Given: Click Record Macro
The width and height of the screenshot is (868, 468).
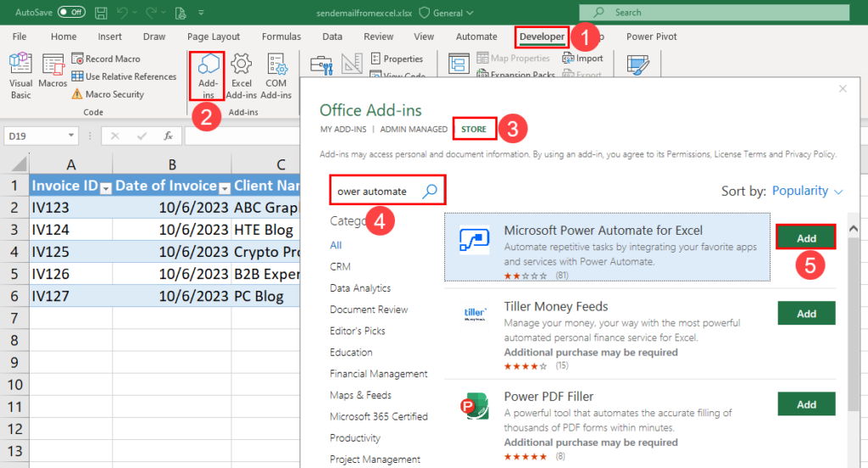Looking at the screenshot, I should coord(106,58).
